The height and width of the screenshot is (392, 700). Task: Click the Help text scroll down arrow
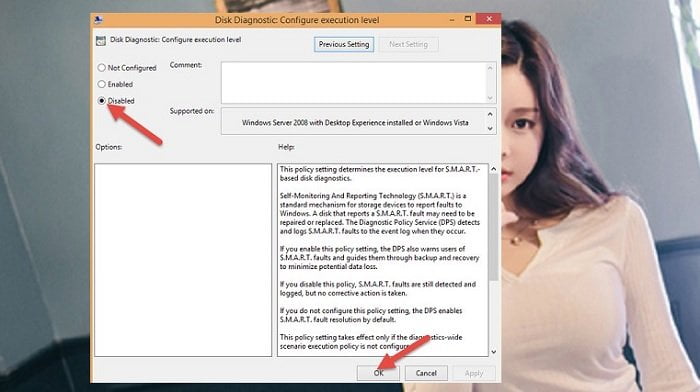click(x=493, y=352)
